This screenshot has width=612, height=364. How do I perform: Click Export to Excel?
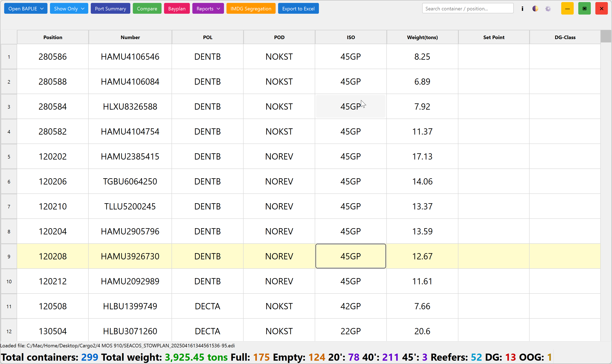coord(298,9)
